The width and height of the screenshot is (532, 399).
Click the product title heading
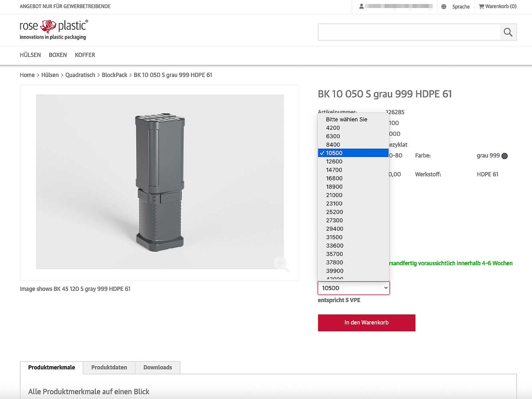click(x=385, y=94)
